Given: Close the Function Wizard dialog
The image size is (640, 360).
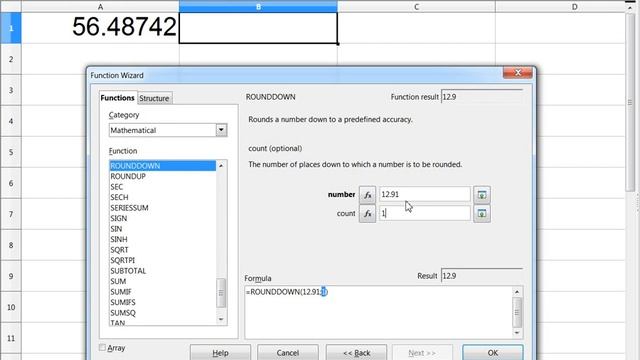Looking at the screenshot, I should tap(518, 73).
